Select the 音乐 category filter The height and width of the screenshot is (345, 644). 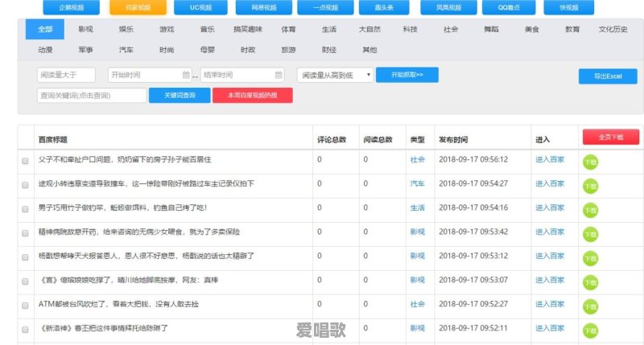click(208, 29)
